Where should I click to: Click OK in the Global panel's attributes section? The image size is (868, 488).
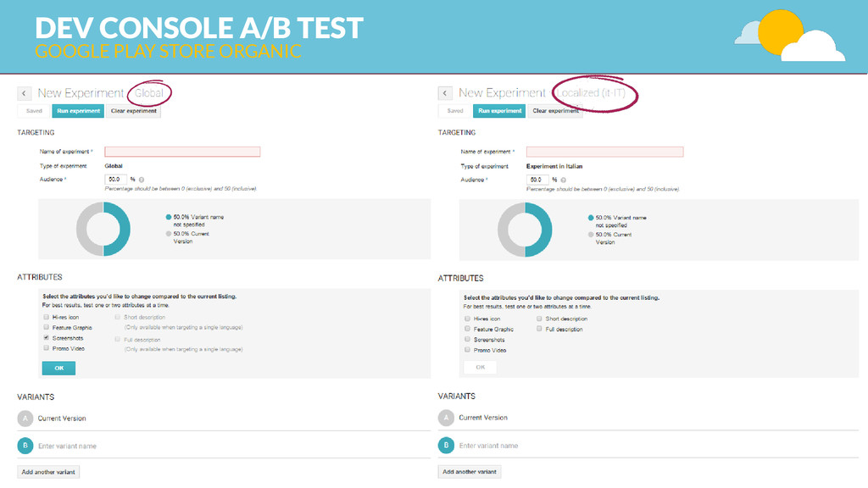point(58,368)
